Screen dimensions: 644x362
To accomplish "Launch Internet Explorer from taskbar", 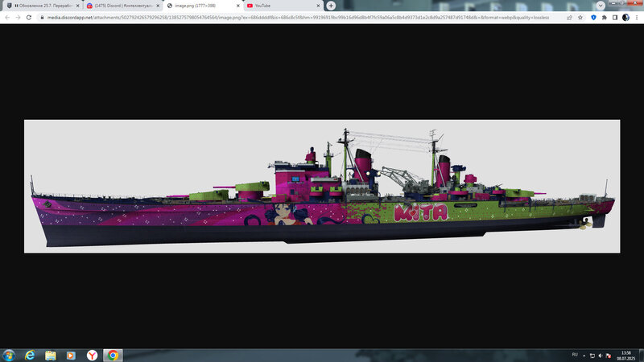I will pos(30,355).
